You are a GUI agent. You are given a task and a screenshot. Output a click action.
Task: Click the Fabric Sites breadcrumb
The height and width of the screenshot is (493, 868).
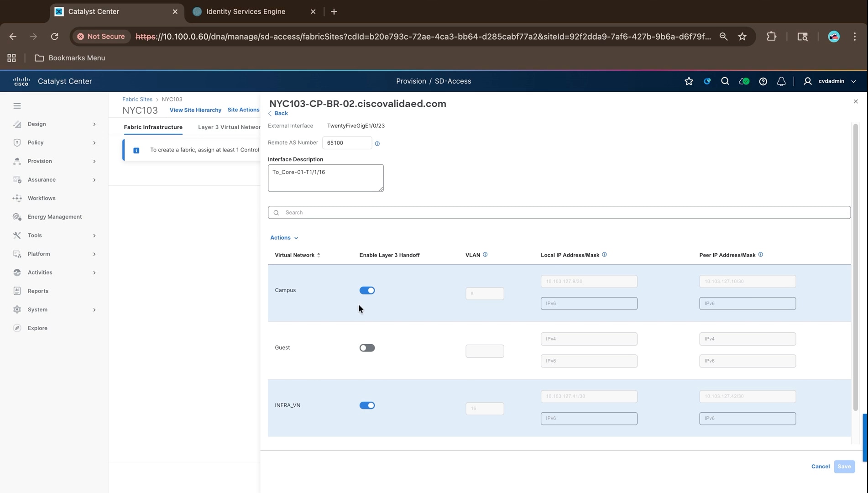point(137,99)
